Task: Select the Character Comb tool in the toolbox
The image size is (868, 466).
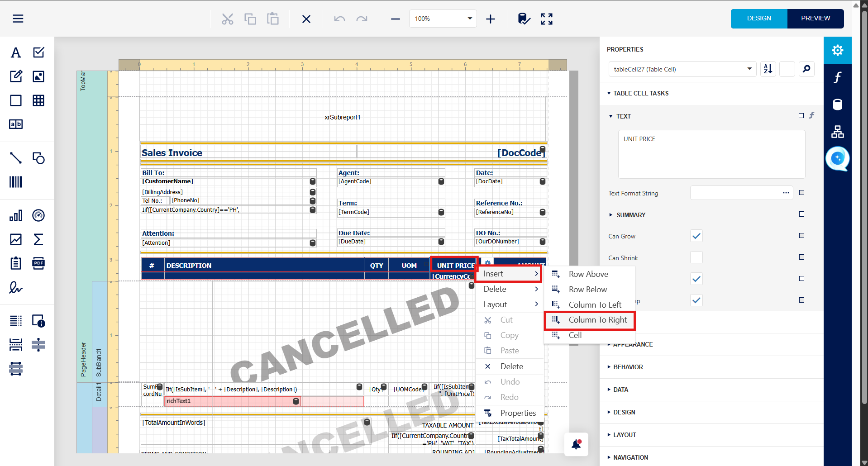Action: [x=16, y=124]
